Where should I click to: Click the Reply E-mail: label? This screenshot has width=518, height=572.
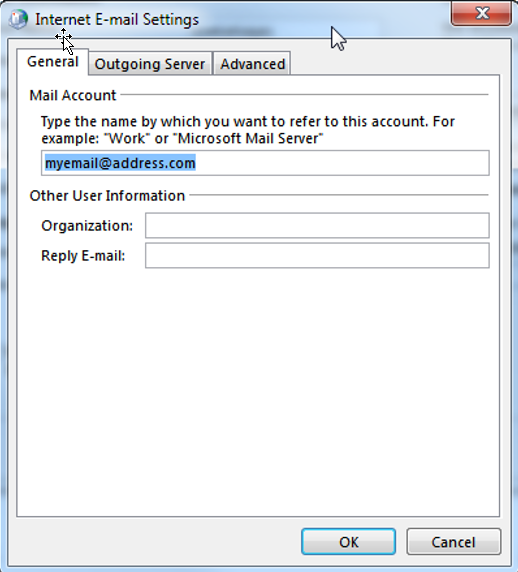pyautogui.click(x=83, y=256)
